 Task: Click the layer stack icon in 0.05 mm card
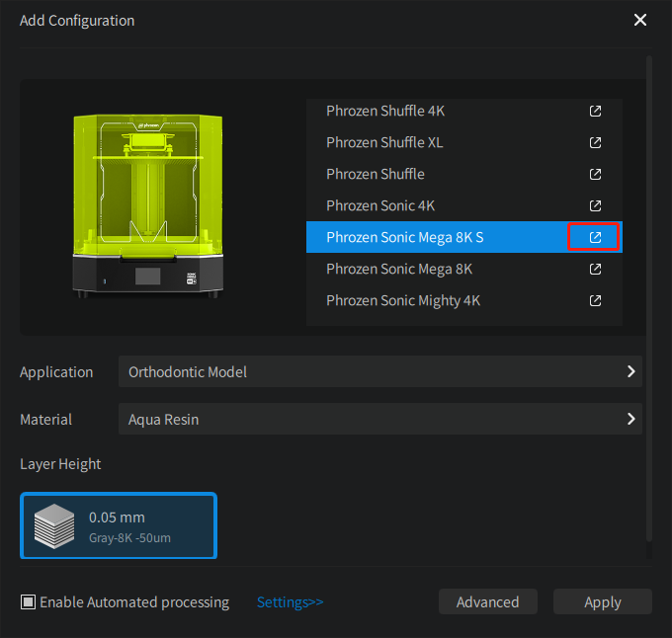(x=53, y=525)
